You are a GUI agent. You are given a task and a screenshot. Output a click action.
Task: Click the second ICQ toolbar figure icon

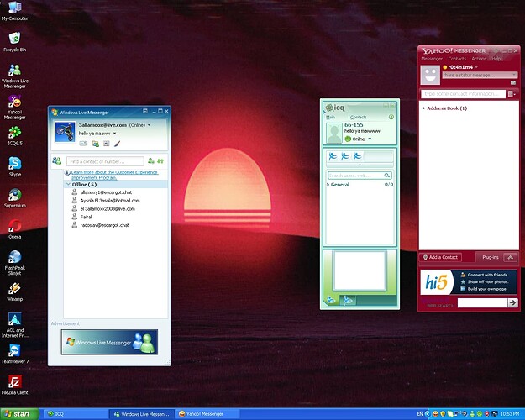[345, 156]
